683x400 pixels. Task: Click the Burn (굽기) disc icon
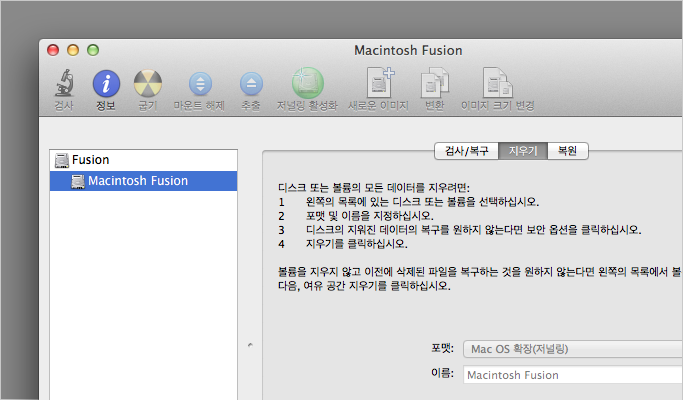point(148,83)
